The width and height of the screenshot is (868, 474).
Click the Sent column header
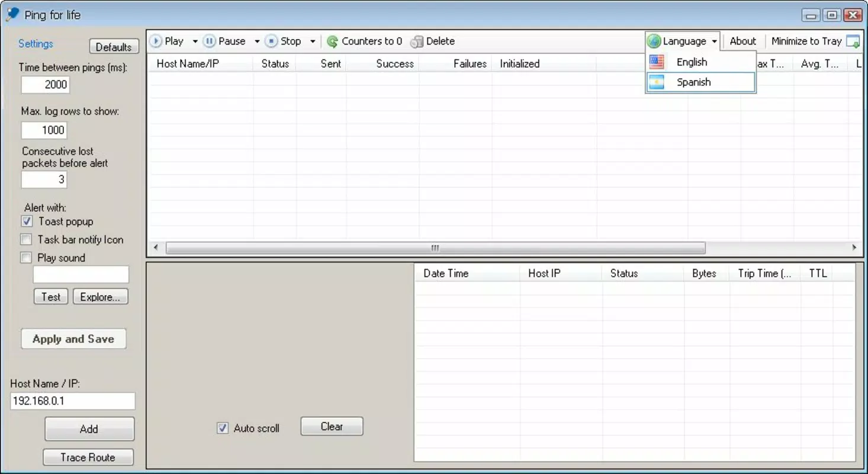pyautogui.click(x=322, y=64)
